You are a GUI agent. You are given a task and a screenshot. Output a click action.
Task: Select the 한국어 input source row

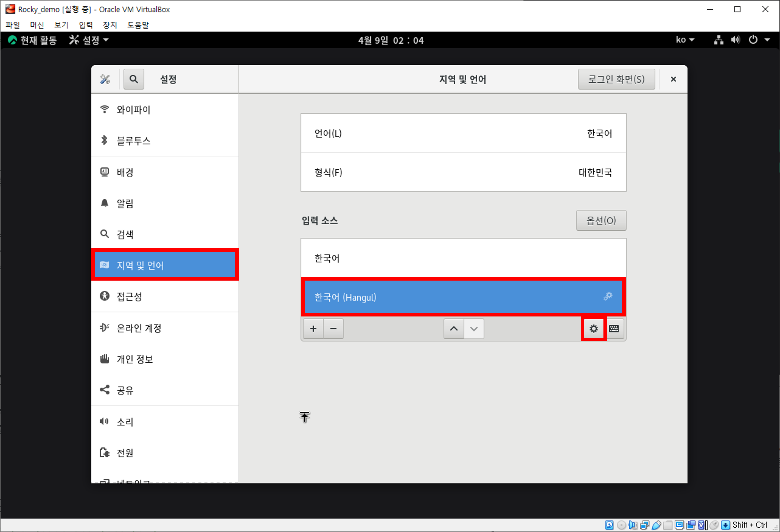point(463,258)
